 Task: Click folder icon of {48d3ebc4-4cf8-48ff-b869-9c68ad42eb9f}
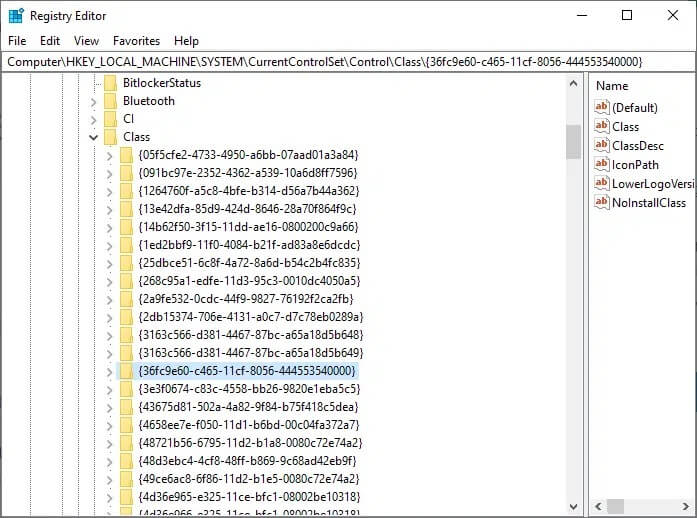[126, 461]
